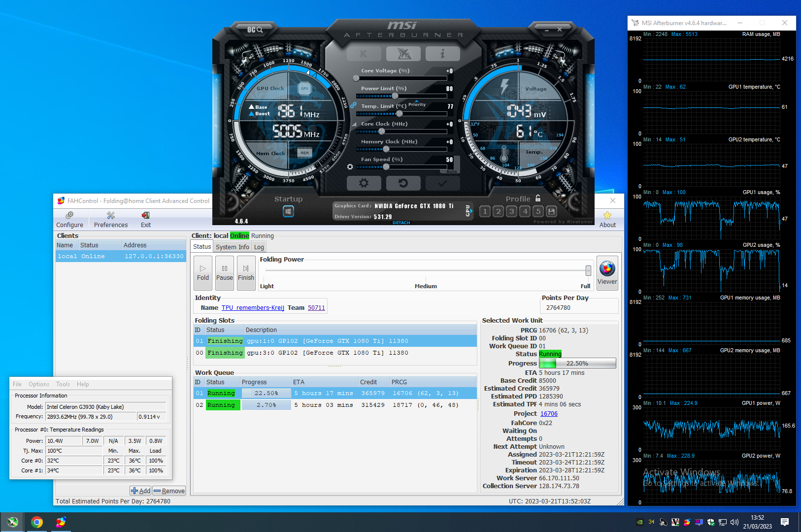Open Options menu in the temperature monitor window
801x532 pixels.
coord(39,384)
